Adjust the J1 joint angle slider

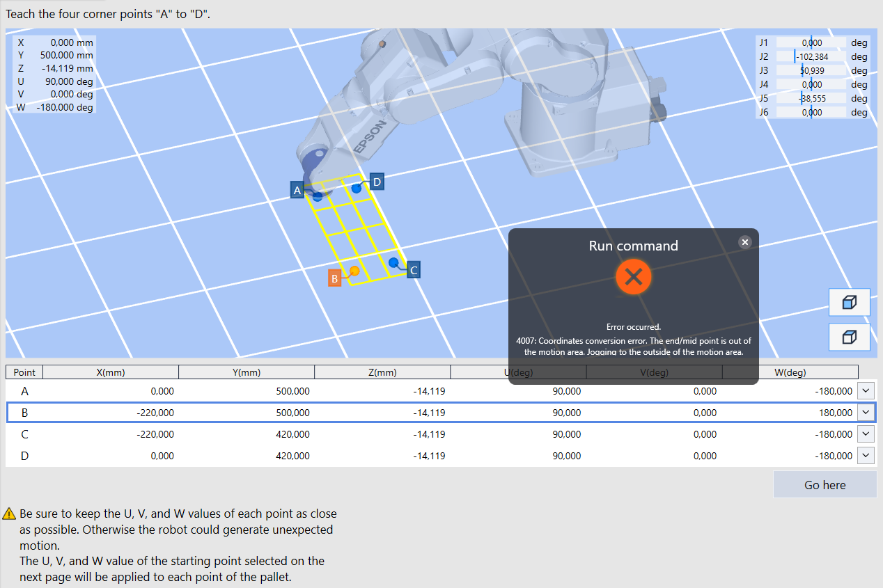[811, 42]
